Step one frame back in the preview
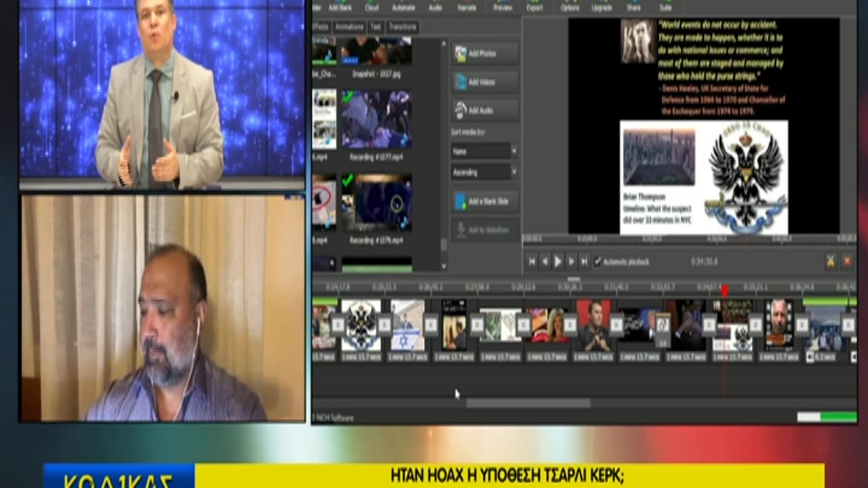Image resolution: width=868 pixels, height=488 pixels. click(545, 261)
